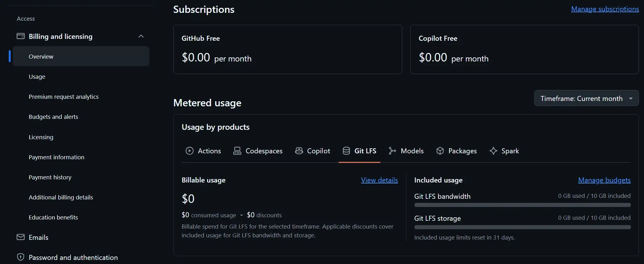This screenshot has height=264, width=644.
Task: Click the Git LFS bandwidth usage bar
Action: [x=522, y=205]
